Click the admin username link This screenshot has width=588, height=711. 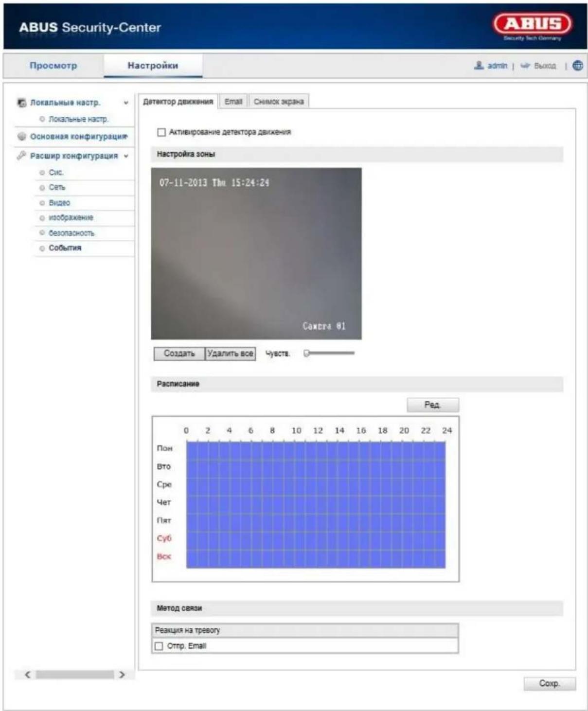tap(498, 66)
